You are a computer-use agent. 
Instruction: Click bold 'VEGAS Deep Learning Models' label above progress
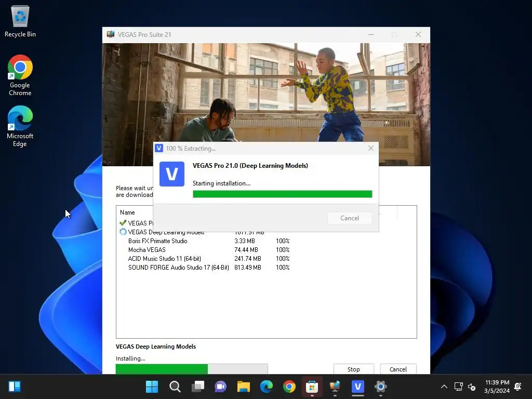pos(156,347)
